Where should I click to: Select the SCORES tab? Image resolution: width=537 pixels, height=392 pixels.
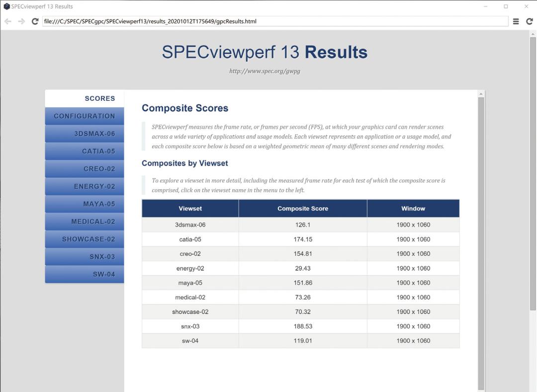pyautogui.click(x=85, y=98)
